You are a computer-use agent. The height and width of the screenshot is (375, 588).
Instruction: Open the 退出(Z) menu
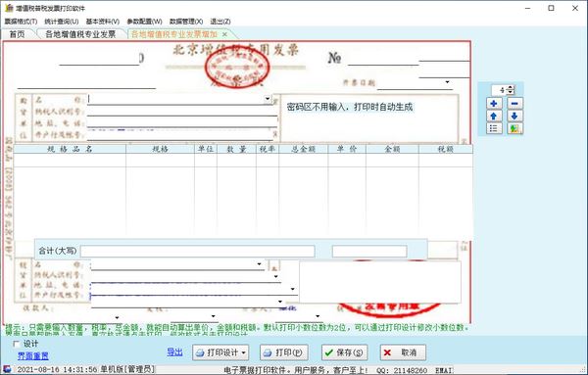coord(220,22)
